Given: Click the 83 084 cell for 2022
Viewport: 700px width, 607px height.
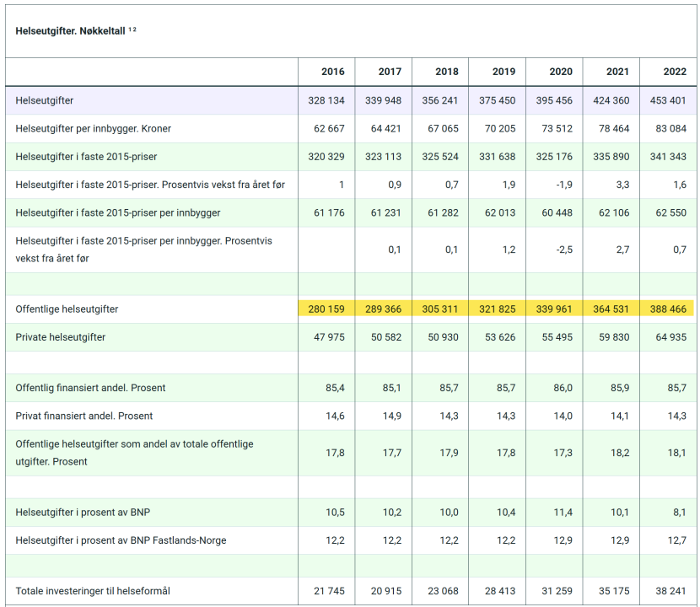Looking at the screenshot, I should click(x=670, y=129).
